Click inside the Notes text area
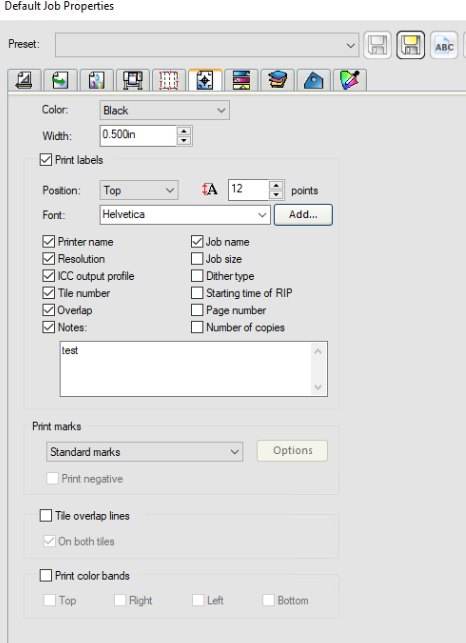The height and width of the screenshot is (643, 466). pyautogui.click(x=194, y=369)
